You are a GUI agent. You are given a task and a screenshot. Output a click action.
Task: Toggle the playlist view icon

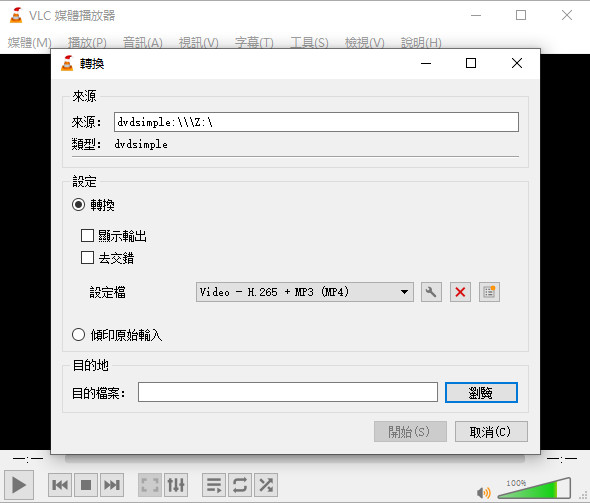[x=214, y=485]
